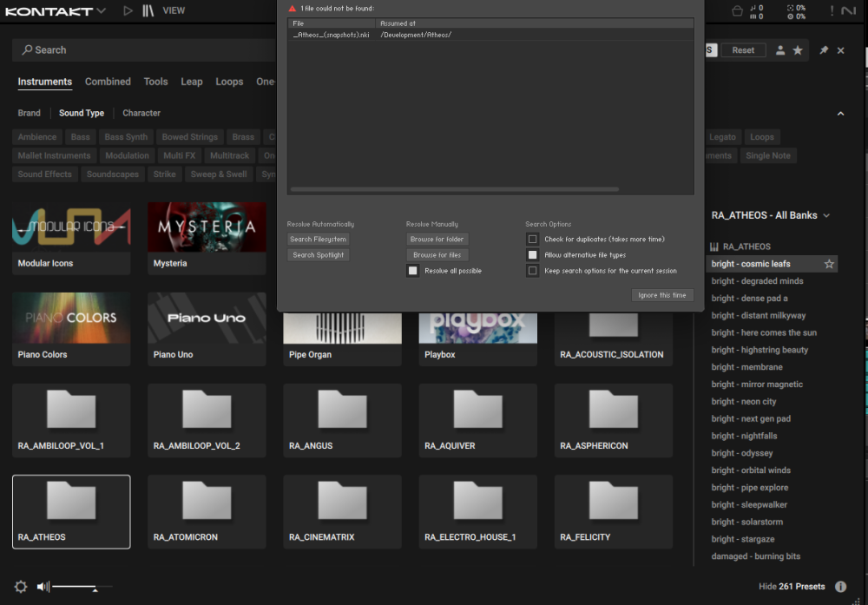Select the Brand filter category
This screenshot has height=605, width=868.
coord(29,113)
